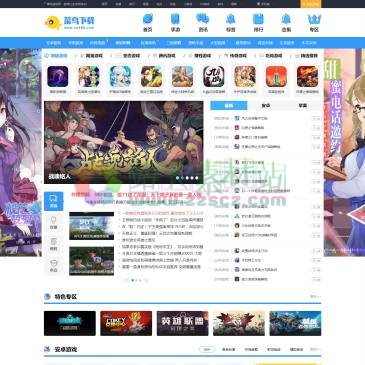Open the red tower game icon

(x=276, y=76)
